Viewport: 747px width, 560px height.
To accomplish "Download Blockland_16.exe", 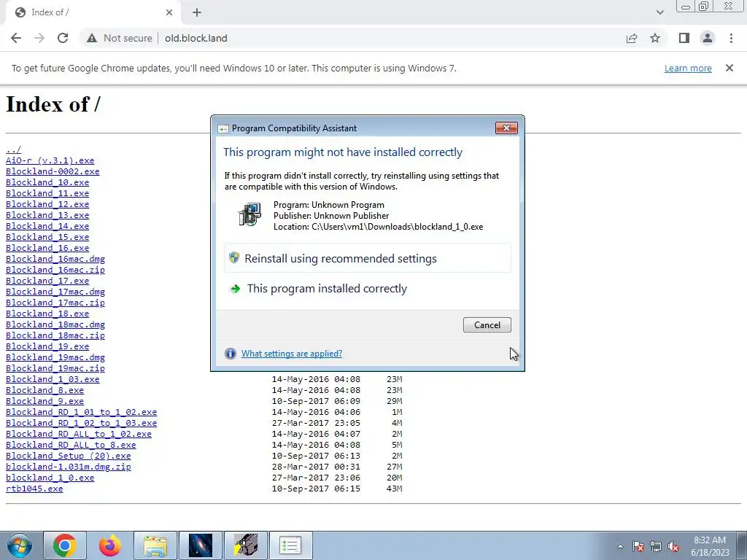I will click(x=47, y=248).
